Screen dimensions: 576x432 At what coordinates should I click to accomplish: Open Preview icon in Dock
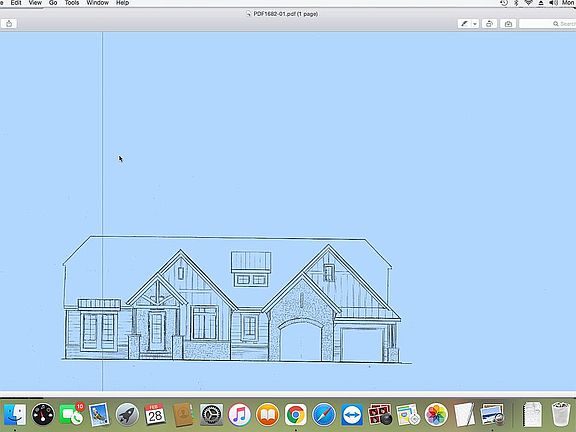click(x=493, y=414)
